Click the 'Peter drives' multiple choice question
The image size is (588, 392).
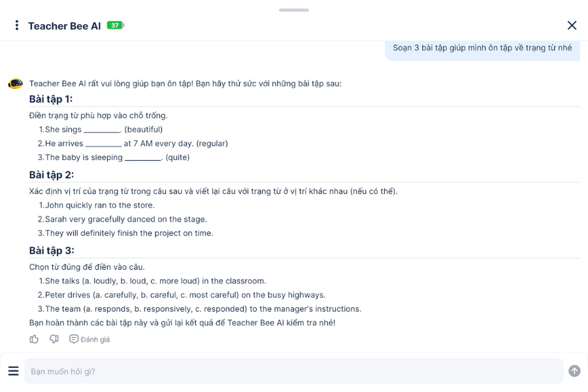(185, 295)
